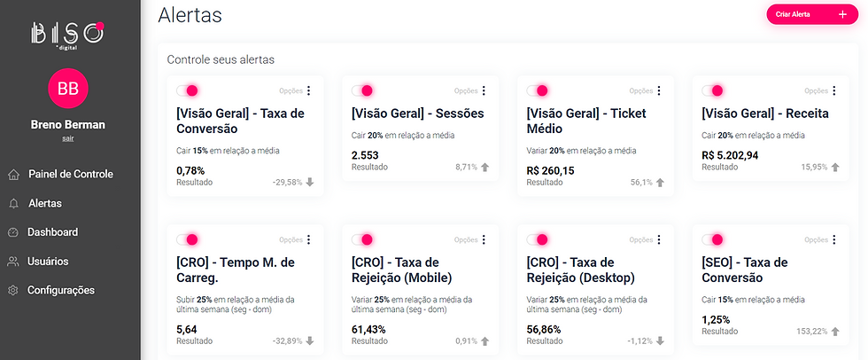This screenshot has width=868, height=360.
Task: Disable the Visão Geral Sessões alert switch
Action: [362, 90]
